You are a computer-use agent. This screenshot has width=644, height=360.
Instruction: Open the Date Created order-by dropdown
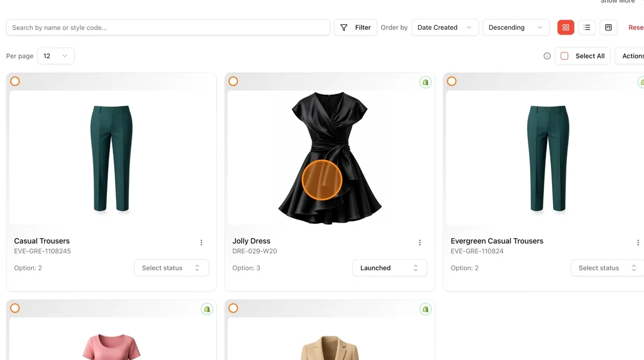coord(445,28)
